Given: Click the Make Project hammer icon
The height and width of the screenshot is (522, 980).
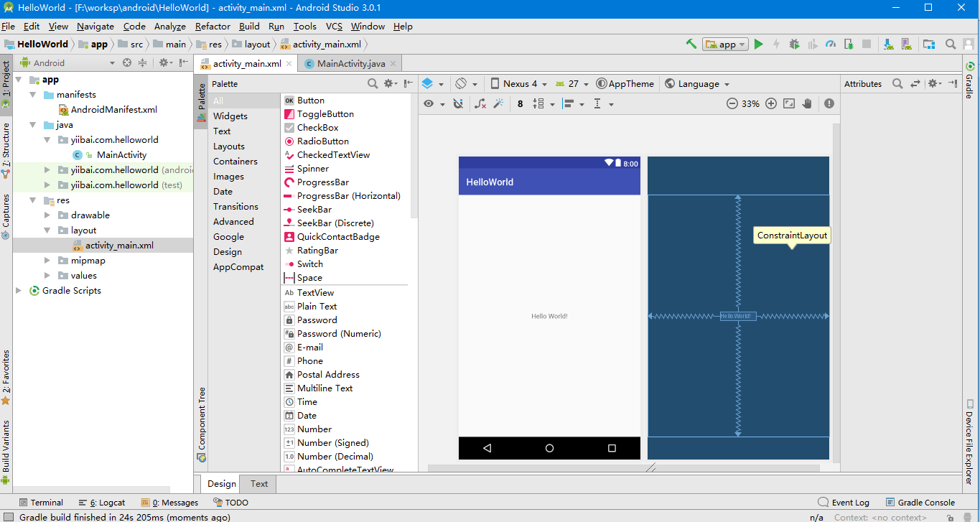Looking at the screenshot, I should [x=691, y=44].
